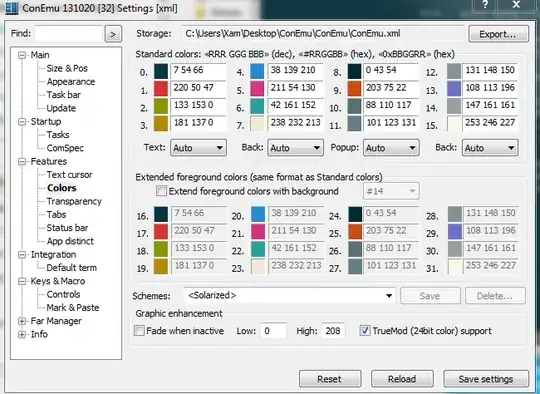Click the Find input field
Image resolution: width=540 pixels, height=394 pixels.
point(68,34)
